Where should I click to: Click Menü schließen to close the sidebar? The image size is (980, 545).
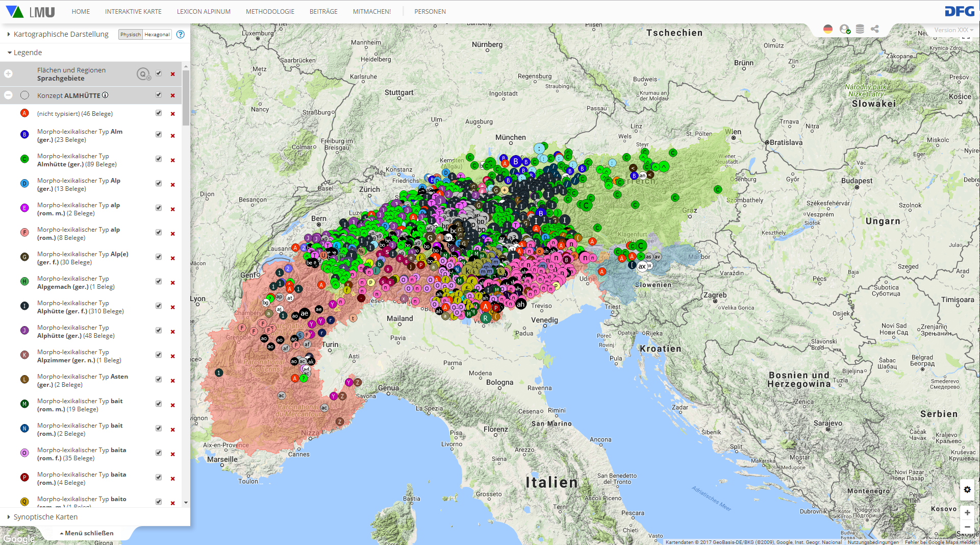(87, 533)
